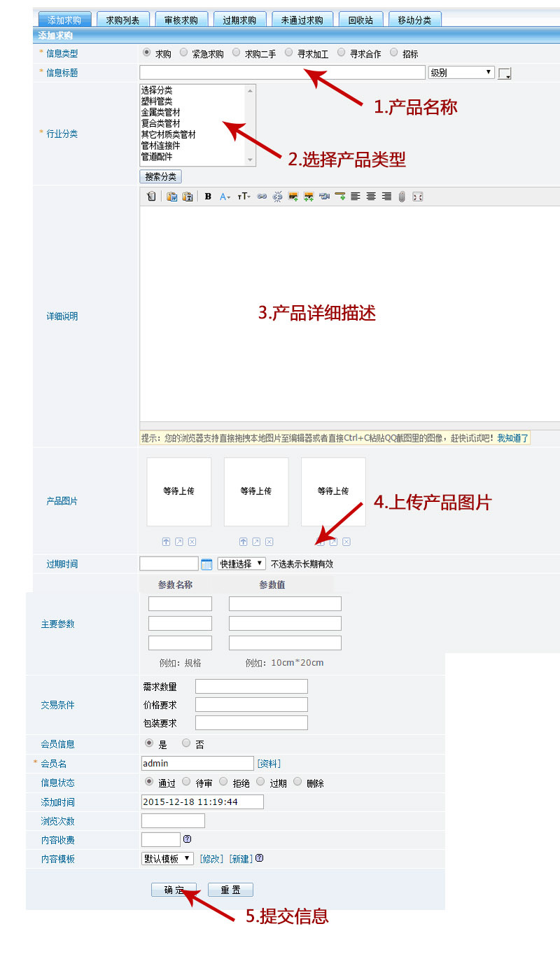Click the insert hyperlink icon in editor
The width and height of the screenshot is (560, 980).
tap(262, 197)
